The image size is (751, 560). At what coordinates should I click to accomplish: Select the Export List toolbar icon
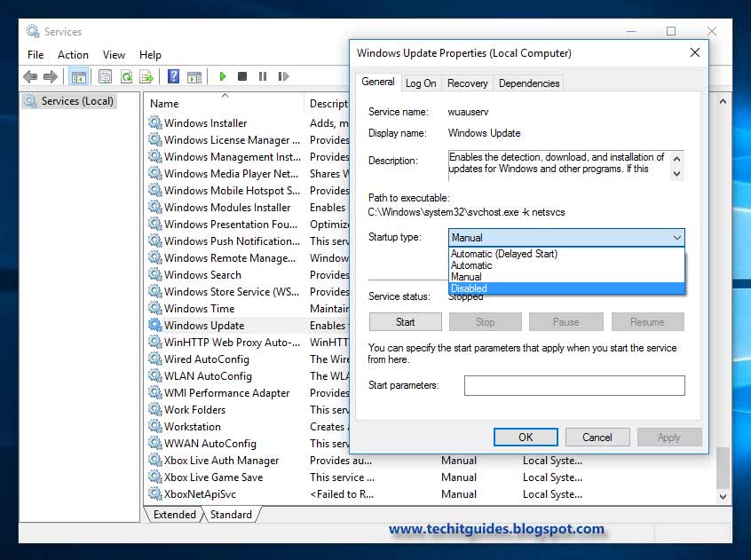[x=147, y=76]
